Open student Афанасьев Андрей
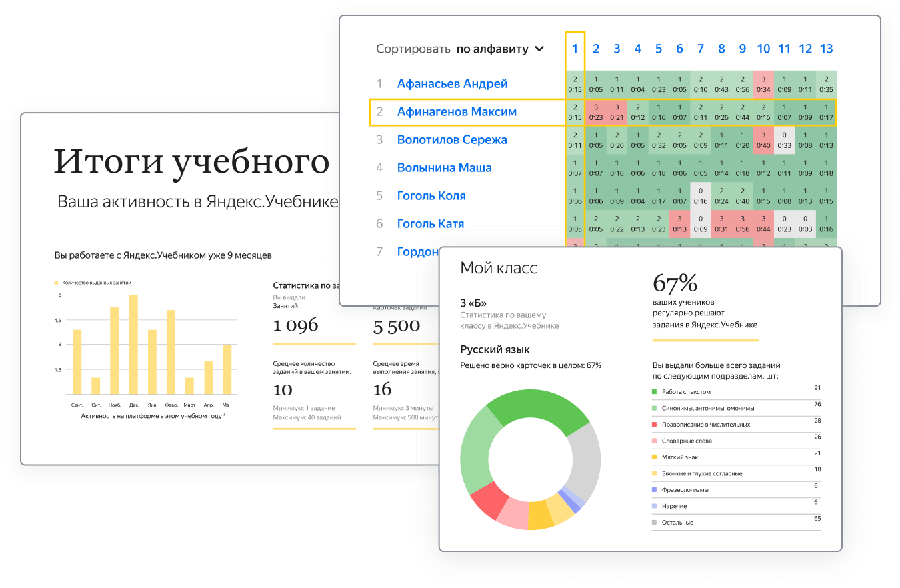 452,83
